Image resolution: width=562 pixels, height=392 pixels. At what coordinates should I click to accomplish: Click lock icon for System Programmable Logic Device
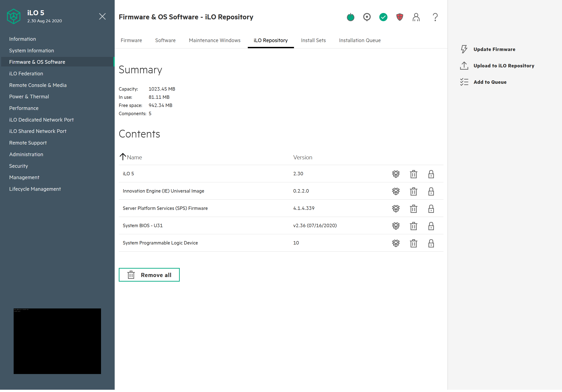click(x=431, y=243)
